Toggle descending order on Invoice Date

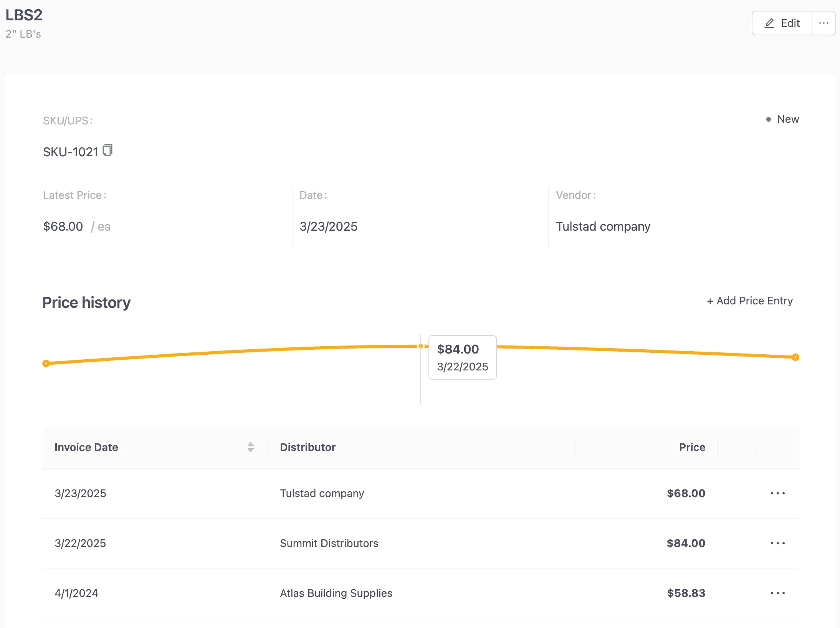click(250, 450)
